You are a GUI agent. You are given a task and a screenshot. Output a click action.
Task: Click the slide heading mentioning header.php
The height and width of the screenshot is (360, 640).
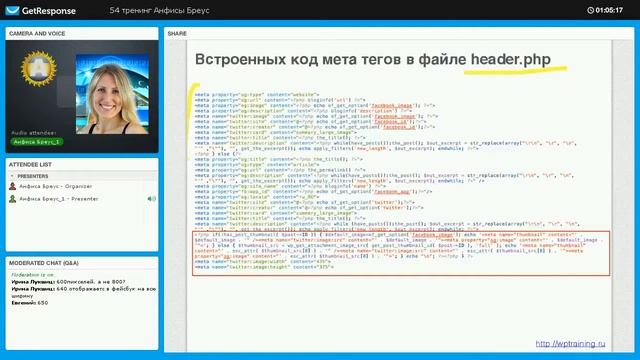[373, 60]
